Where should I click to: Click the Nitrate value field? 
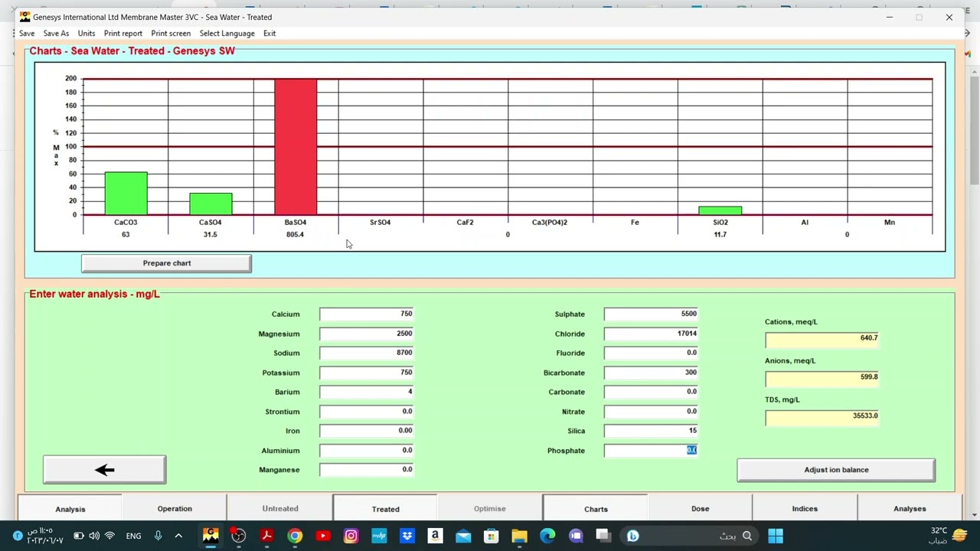[651, 412]
